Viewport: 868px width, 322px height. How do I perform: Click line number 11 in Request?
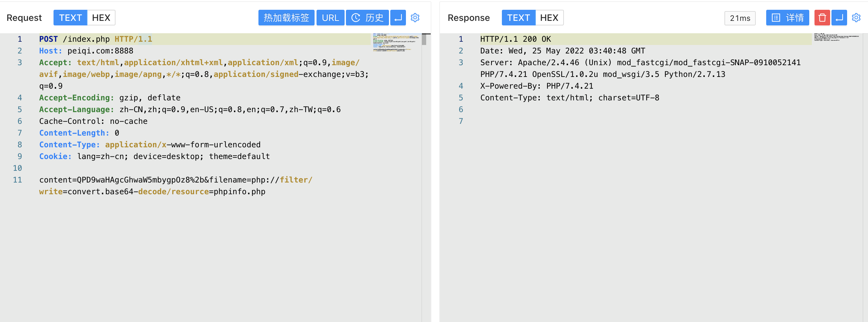tap(18, 180)
